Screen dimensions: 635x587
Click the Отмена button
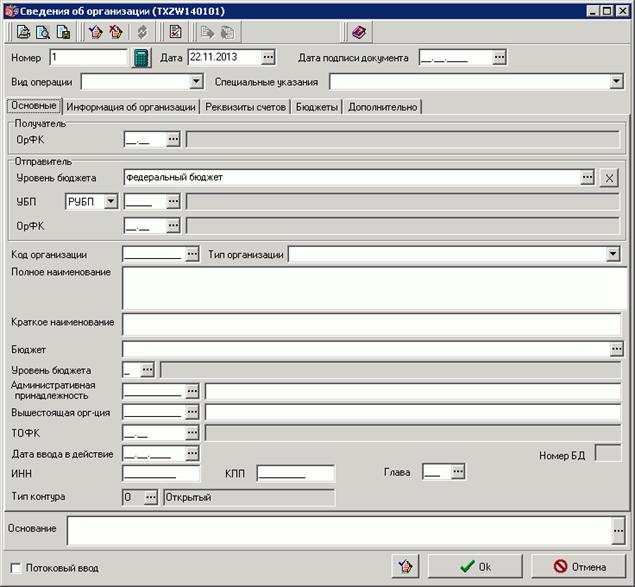tap(579, 566)
